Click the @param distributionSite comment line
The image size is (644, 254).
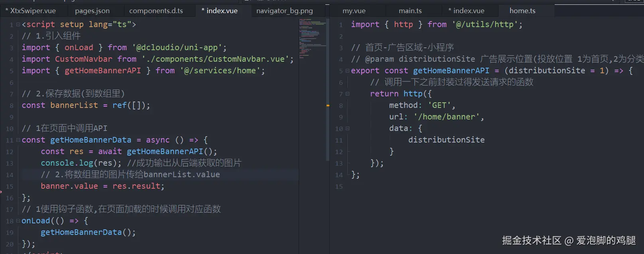click(x=497, y=59)
